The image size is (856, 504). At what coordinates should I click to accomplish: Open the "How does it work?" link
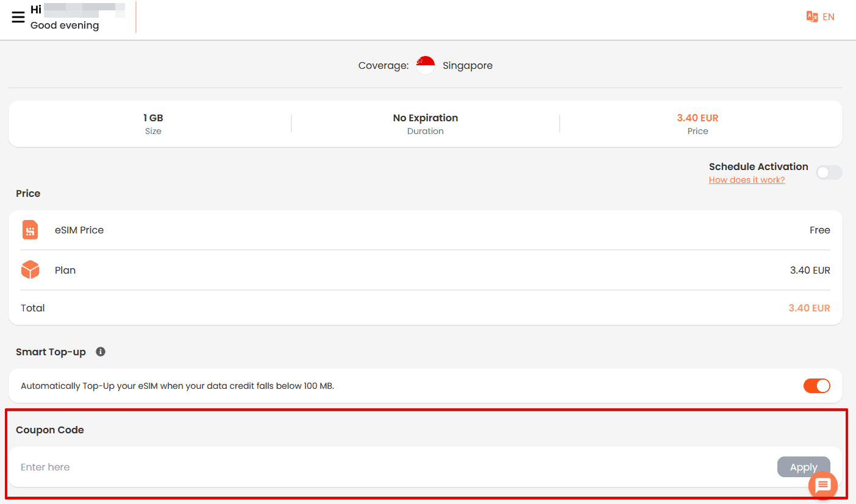tap(746, 180)
